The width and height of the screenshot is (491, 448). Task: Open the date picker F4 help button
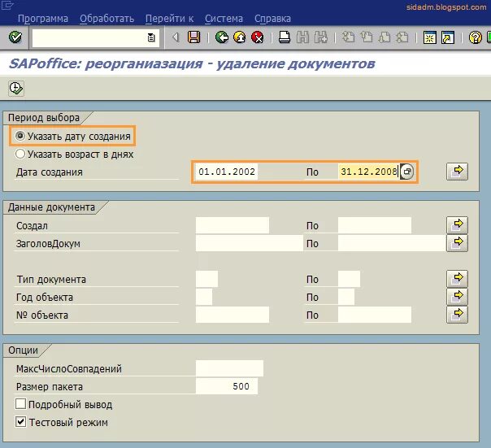pos(406,172)
